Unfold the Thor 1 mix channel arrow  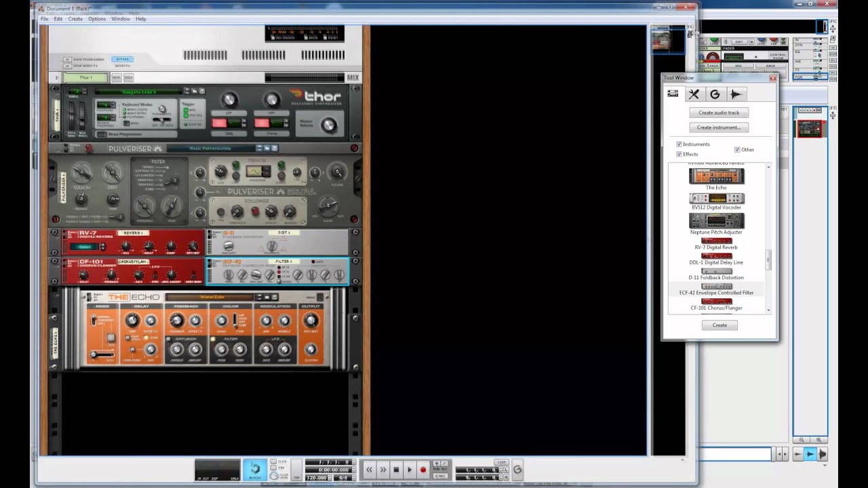pos(56,78)
